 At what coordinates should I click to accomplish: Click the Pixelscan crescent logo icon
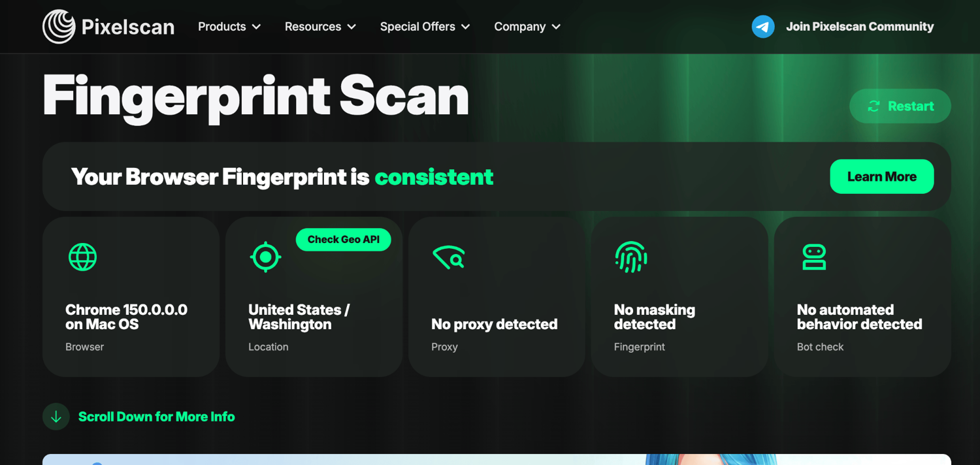(x=59, y=27)
